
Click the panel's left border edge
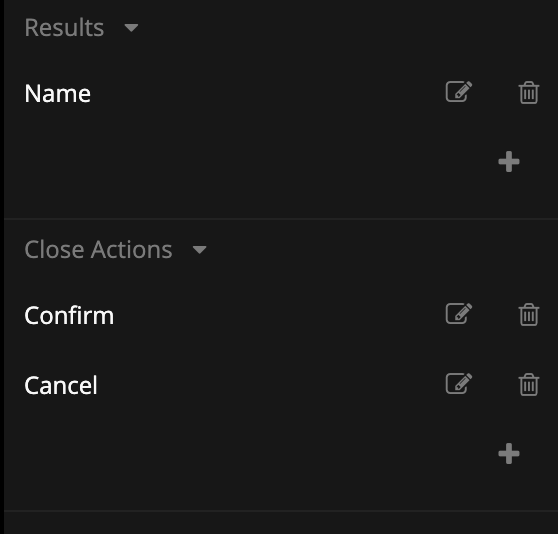[x=2, y=267]
